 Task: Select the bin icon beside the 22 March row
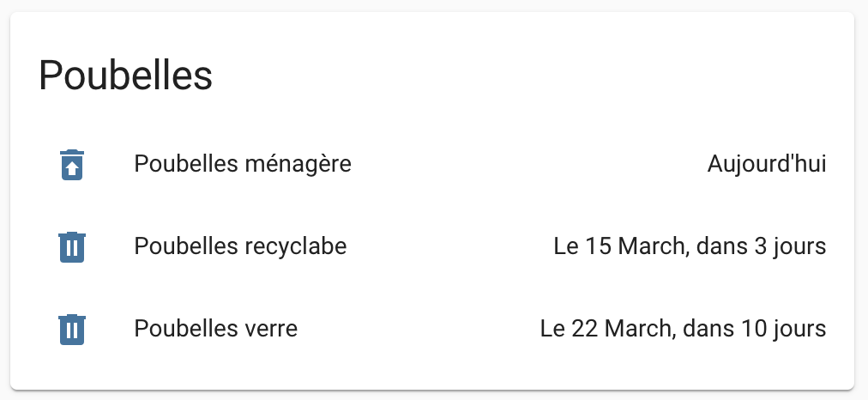tap(72, 330)
